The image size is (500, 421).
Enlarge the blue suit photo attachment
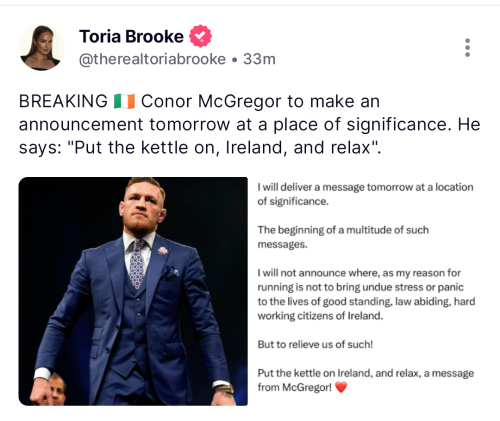pyautogui.click(x=133, y=291)
